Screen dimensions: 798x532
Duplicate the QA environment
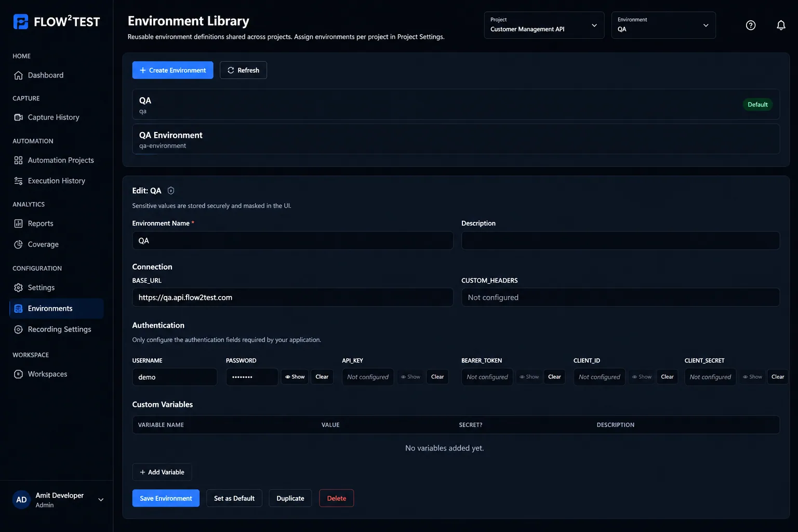pos(290,498)
